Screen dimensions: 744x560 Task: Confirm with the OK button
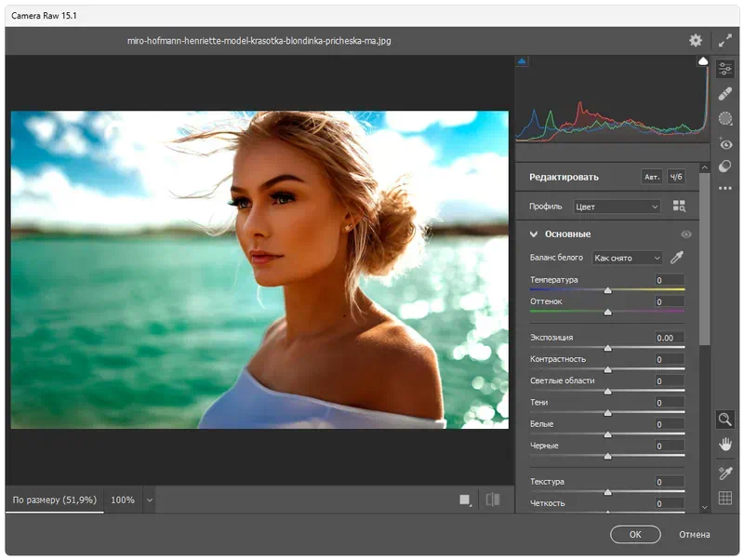635,534
